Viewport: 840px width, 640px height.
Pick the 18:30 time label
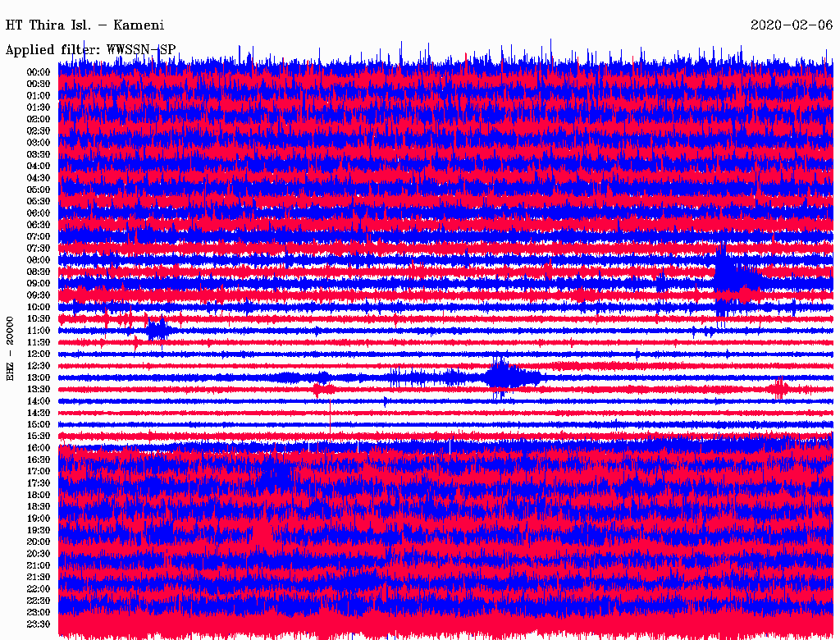(x=39, y=506)
